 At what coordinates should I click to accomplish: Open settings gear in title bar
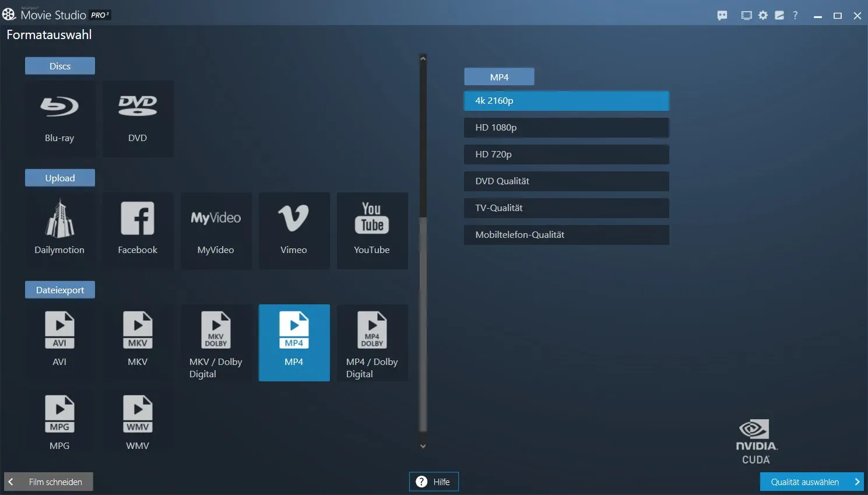[x=763, y=16]
